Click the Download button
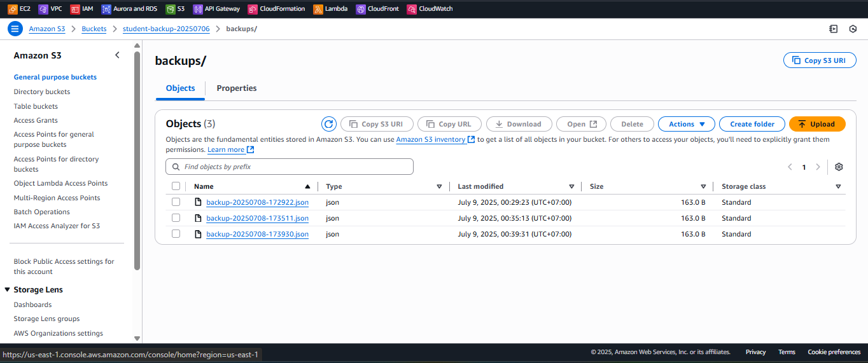This screenshot has height=363, width=868. (x=519, y=124)
